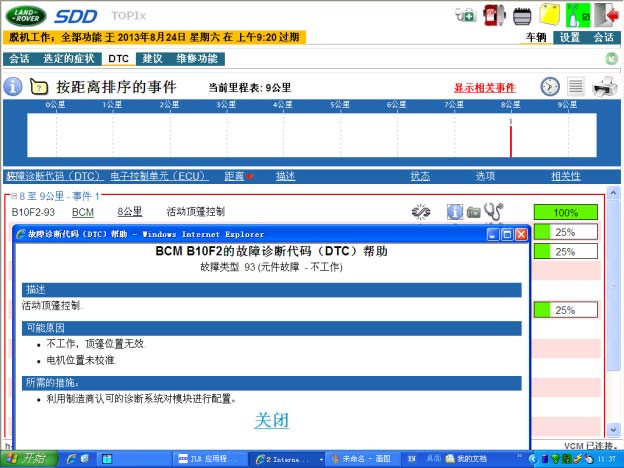Click the first 25% relevance bar below 100%

[566, 232]
